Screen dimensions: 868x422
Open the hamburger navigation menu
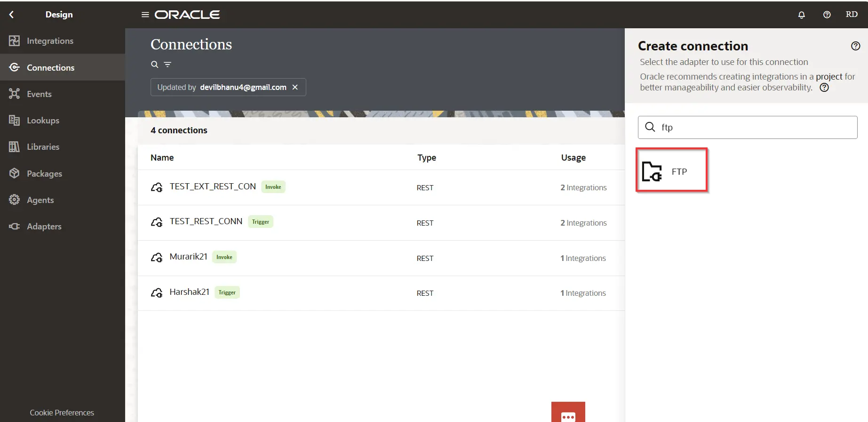pyautogui.click(x=145, y=15)
